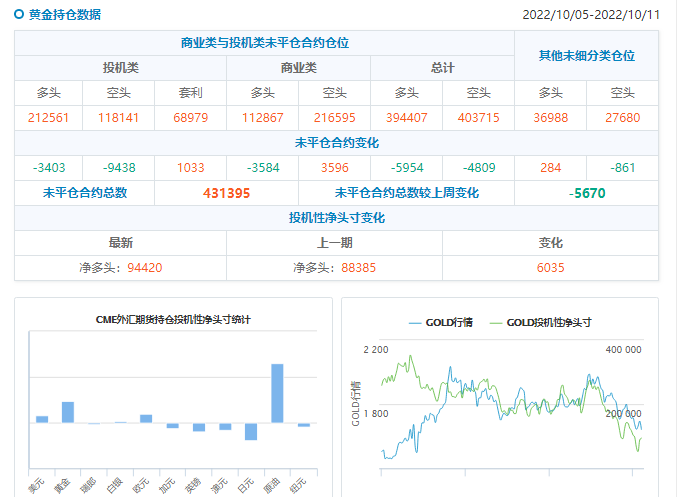The height and width of the screenshot is (497, 677).
Task: Click the net position change value 6035
Action: tap(550, 268)
